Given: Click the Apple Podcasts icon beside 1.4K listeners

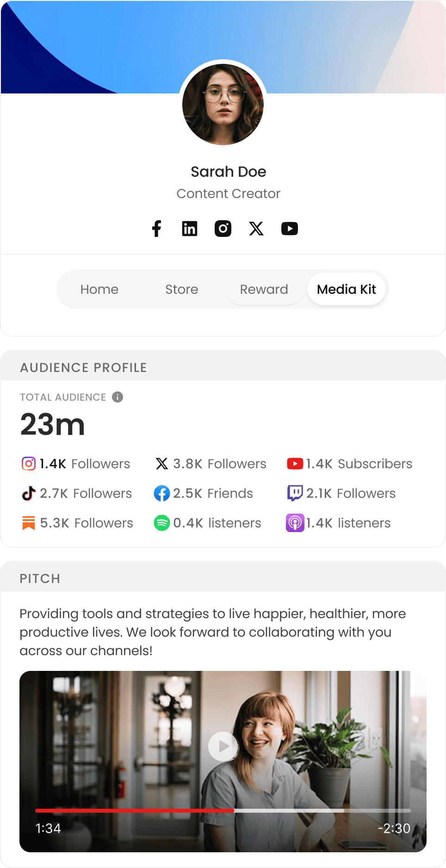Looking at the screenshot, I should point(295,523).
